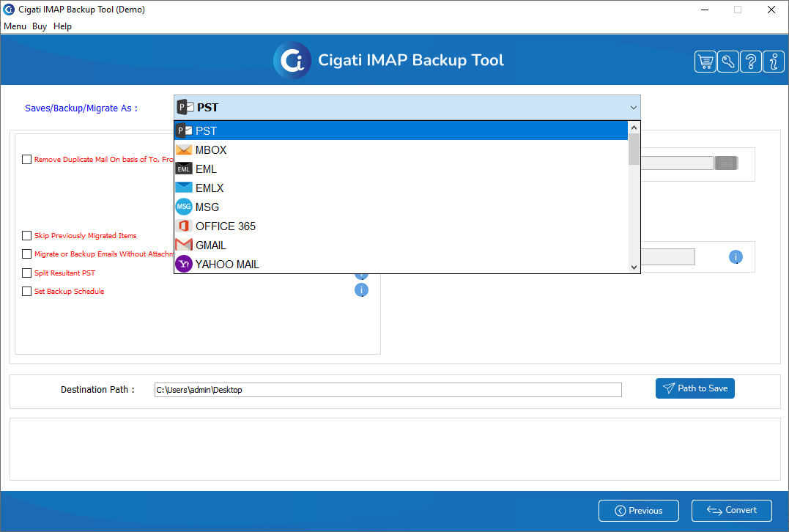789x532 pixels.
Task: Click the info icon beside Set Backup Schedule
Action: click(x=361, y=290)
